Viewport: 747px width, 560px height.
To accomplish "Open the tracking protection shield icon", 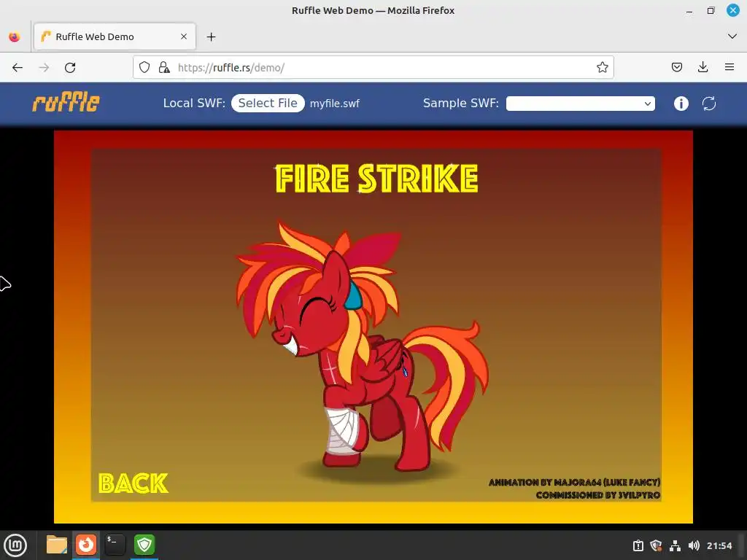I will pyautogui.click(x=144, y=68).
